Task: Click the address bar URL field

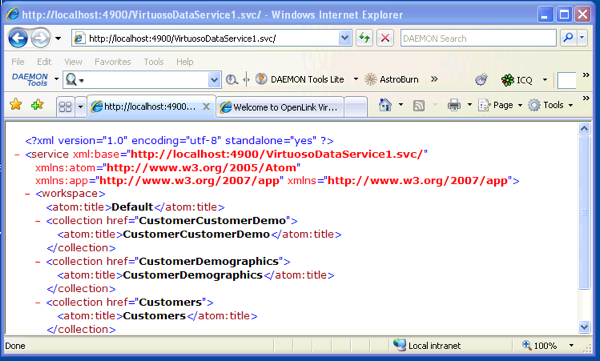Action: tap(206, 38)
